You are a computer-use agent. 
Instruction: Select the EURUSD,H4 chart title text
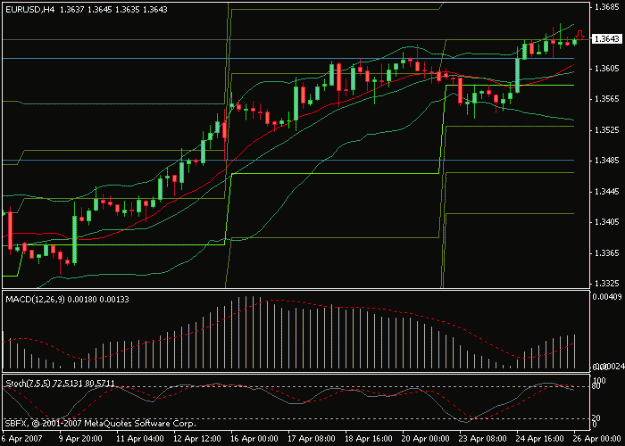30,10
